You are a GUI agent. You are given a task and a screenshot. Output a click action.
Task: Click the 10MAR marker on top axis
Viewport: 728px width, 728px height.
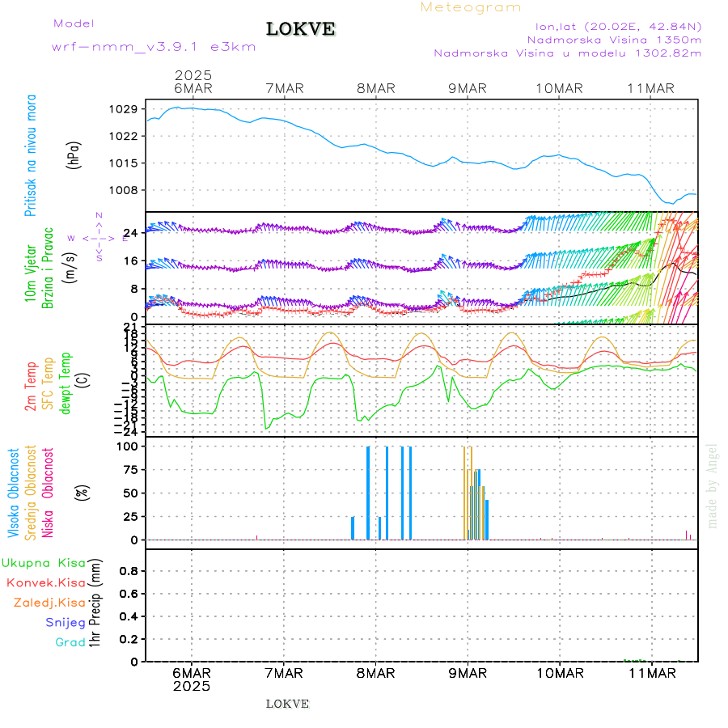pos(559,88)
